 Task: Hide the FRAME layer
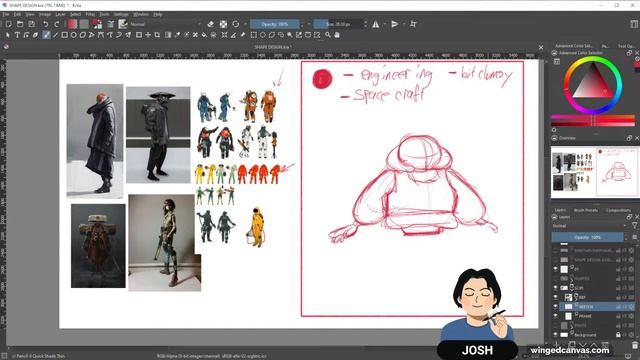click(555, 316)
